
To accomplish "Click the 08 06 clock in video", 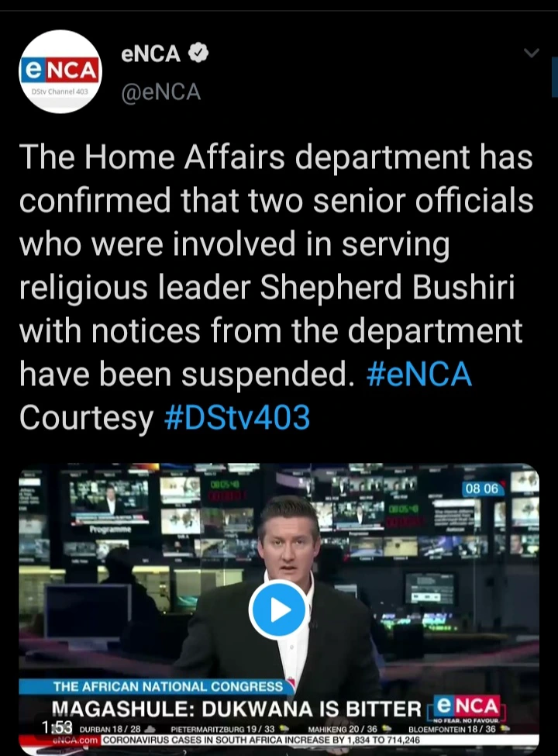I will point(484,488).
